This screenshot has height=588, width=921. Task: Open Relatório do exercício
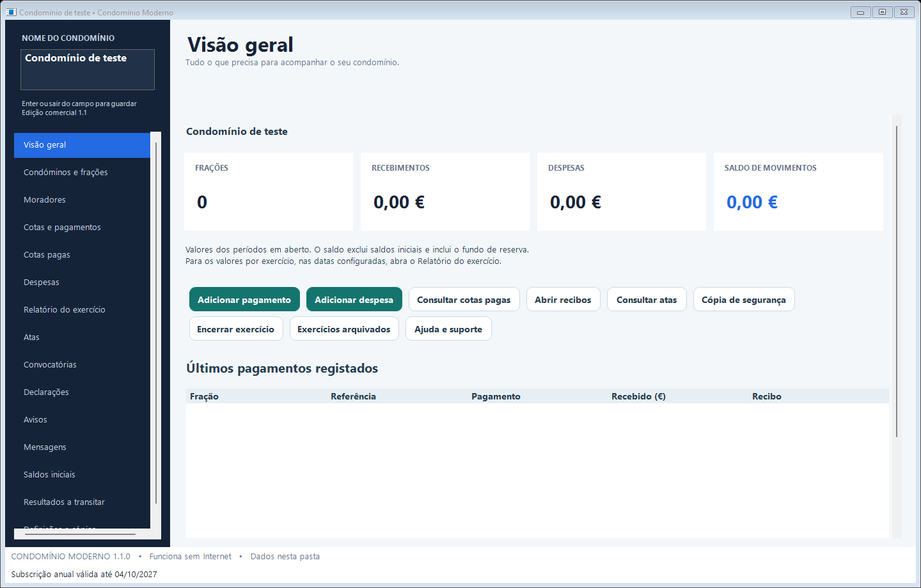(x=82, y=310)
